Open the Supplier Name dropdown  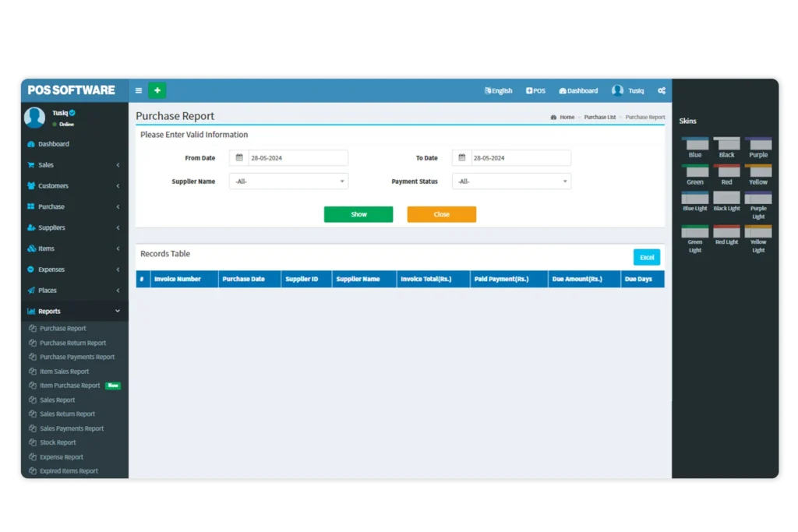point(288,181)
